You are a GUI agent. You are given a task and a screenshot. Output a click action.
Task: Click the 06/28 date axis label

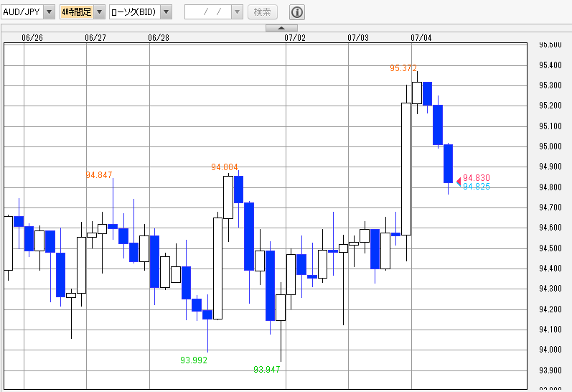pos(159,37)
